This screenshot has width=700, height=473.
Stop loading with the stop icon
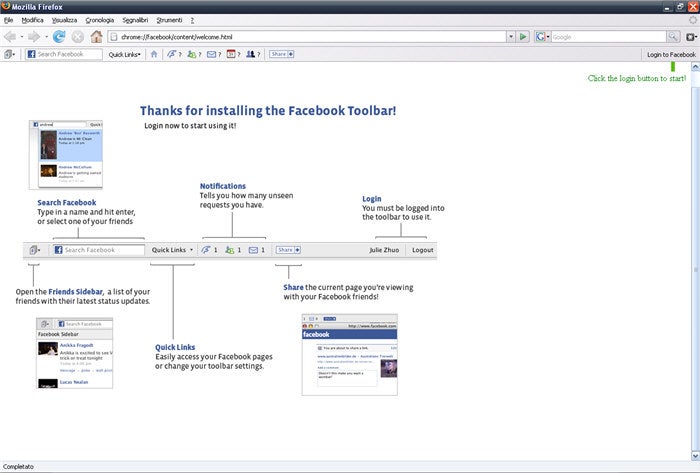click(78, 37)
